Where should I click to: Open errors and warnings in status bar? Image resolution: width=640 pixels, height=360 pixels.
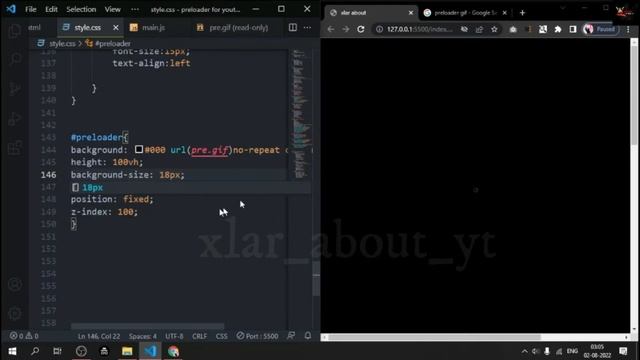pos(24,336)
